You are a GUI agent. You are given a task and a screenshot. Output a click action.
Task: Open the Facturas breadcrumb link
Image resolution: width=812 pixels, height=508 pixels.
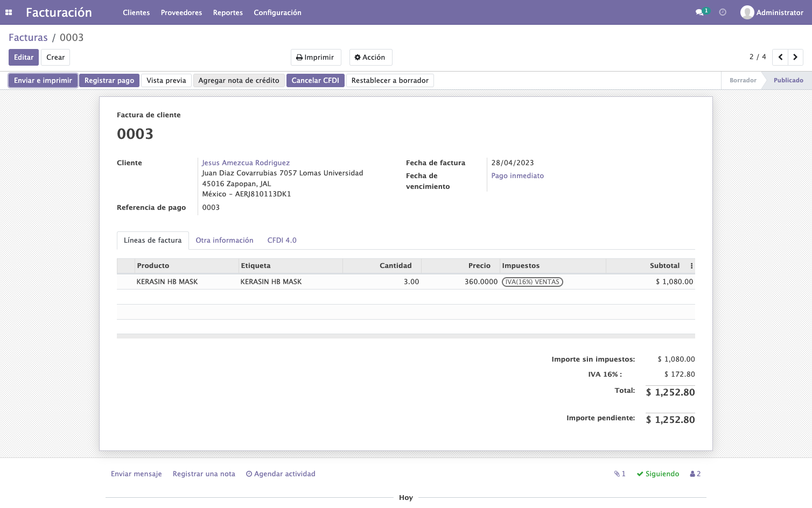tap(28, 38)
